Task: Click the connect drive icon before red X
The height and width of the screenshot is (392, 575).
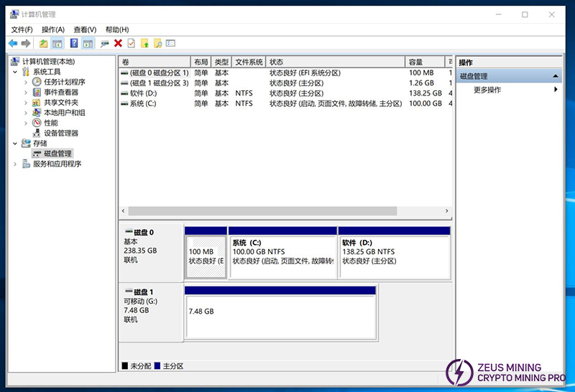Action: tap(105, 43)
